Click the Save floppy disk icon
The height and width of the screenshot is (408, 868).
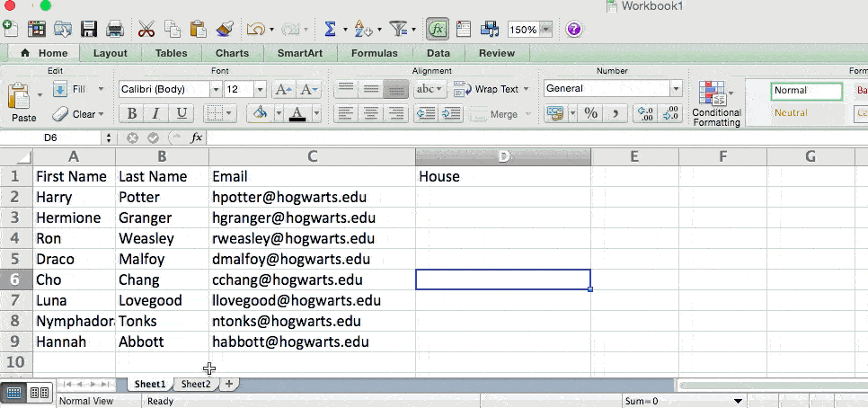pos(89,29)
